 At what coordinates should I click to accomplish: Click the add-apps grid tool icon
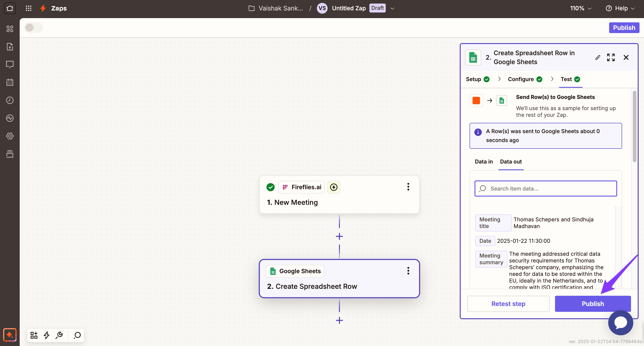click(34, 335)
